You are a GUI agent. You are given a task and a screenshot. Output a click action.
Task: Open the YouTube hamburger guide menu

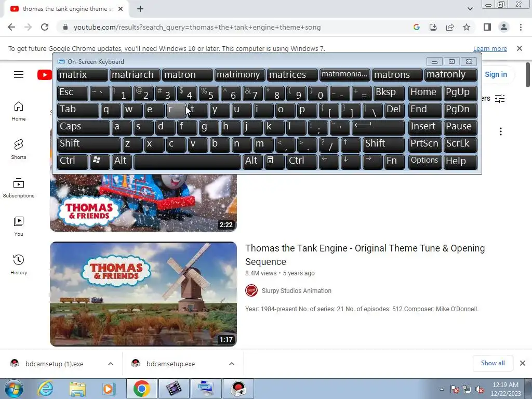pyautogui.click(x=19, y=75)
